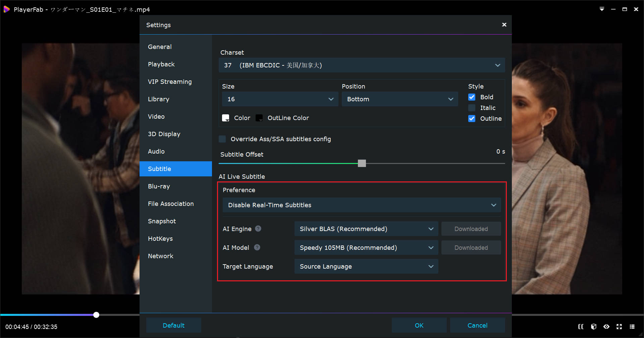Uncheck the Outline style option
Screen dimensions: 644x338
click(x=472, y=118)
